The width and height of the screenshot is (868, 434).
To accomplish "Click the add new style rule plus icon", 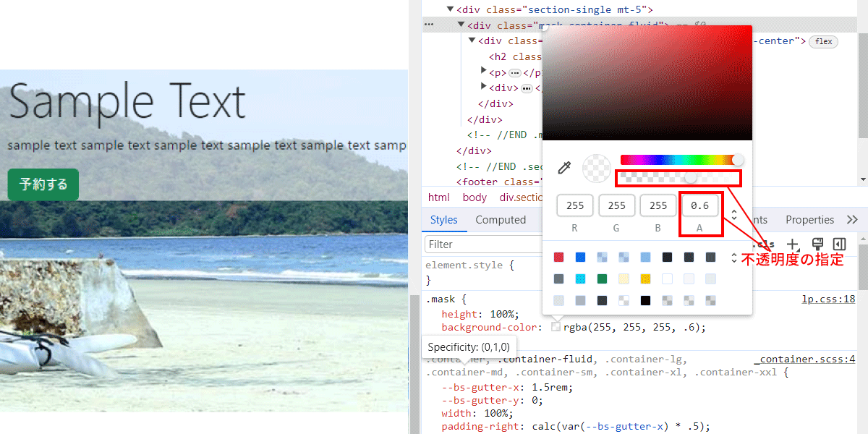I will tap(793, 244).
